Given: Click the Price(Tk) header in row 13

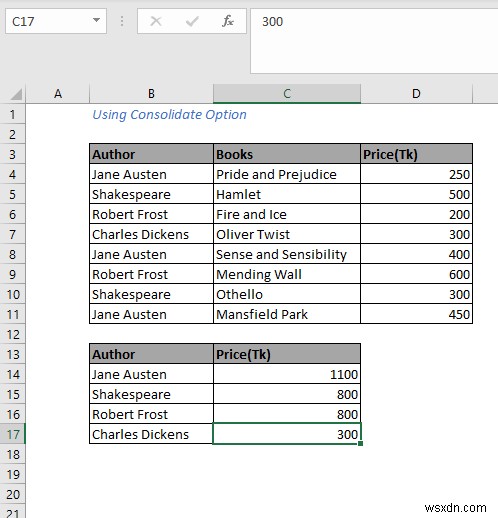Looking at the screenshot, I should [287, 354].
